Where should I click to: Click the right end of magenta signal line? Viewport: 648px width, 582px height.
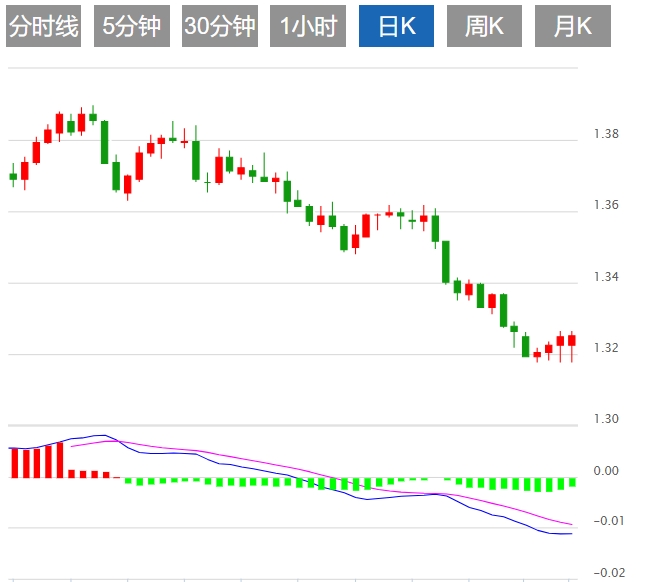pyautogui.click(x=572, y=524)
